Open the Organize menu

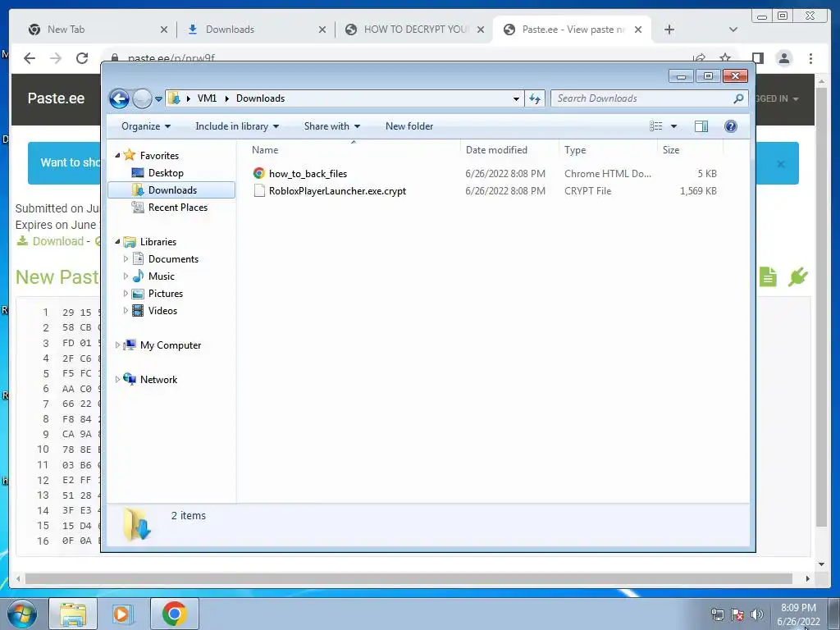point(146,126)
